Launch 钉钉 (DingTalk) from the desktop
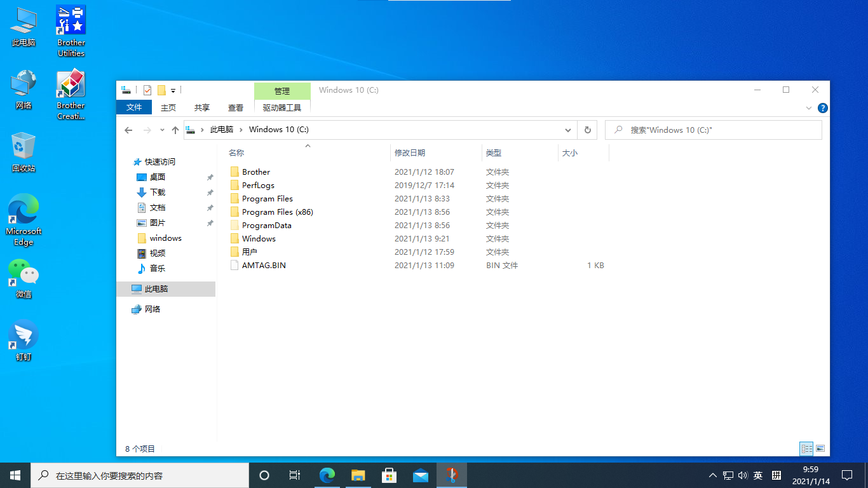The image size is (868, 488). click(x=23, y=335)
